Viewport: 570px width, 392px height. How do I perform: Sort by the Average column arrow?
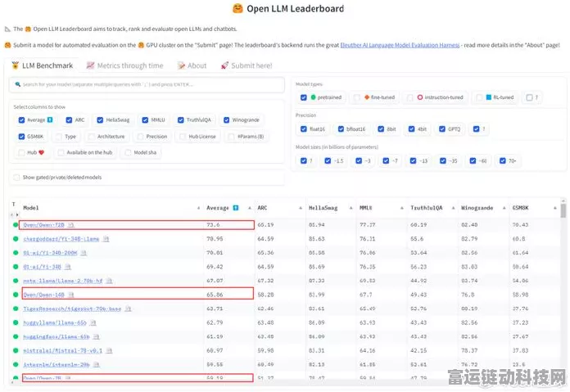coord(249,208)
